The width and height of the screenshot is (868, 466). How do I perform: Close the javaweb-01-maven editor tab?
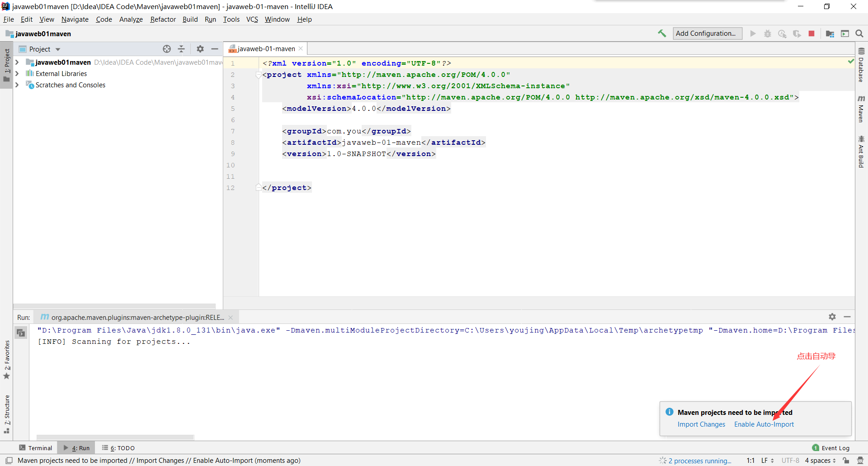click(301, 49)
